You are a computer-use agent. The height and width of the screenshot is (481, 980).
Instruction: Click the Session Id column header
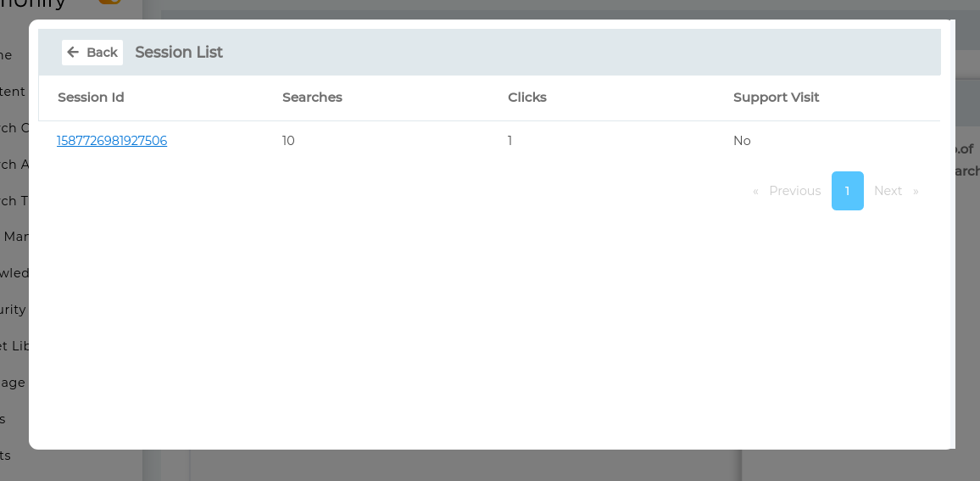coord(91,98)
